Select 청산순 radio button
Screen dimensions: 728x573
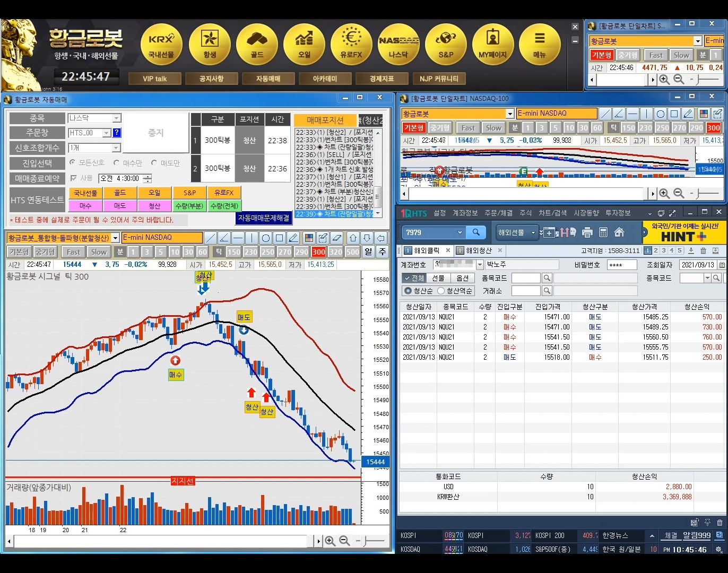coord(408,291)
